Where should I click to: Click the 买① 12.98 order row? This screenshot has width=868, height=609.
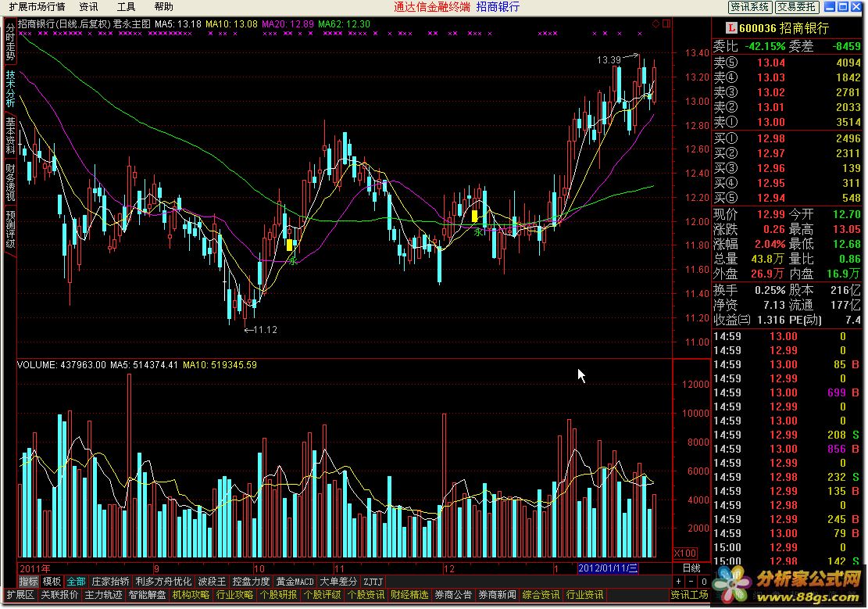click(x=788, y=138)
